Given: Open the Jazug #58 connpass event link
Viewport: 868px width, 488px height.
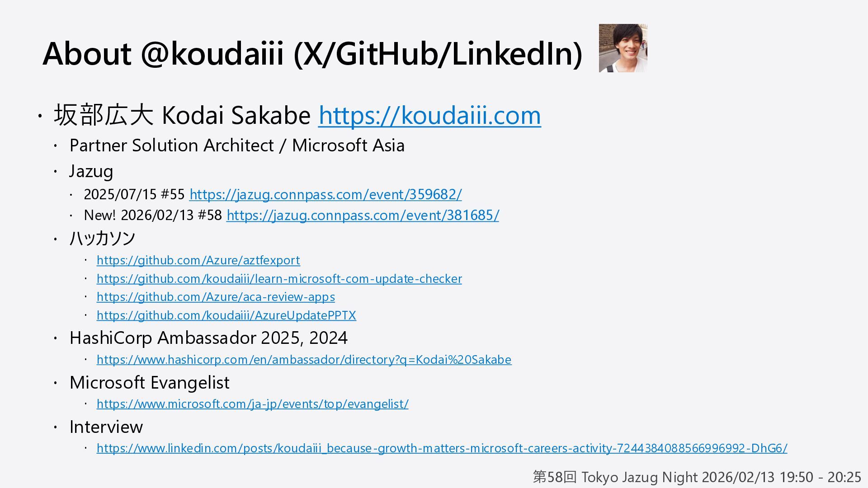Looking at the screenshot, I should point(363,215).
